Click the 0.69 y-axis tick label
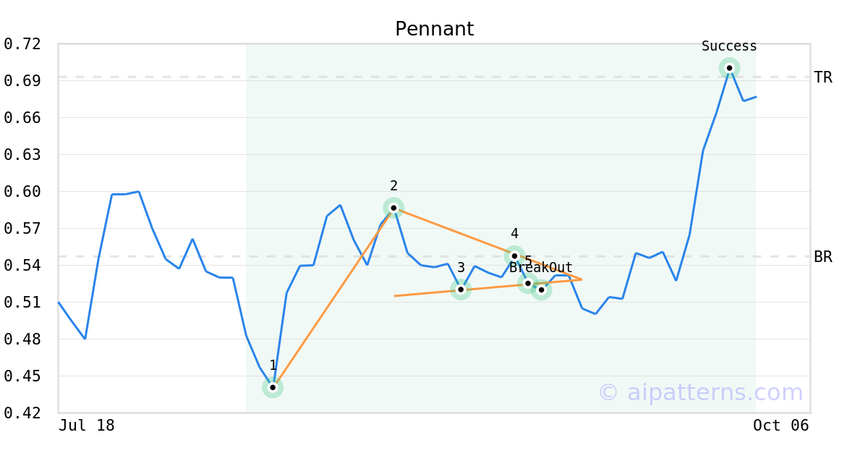The height and width of the screenshot is (456, 868). 22,81
